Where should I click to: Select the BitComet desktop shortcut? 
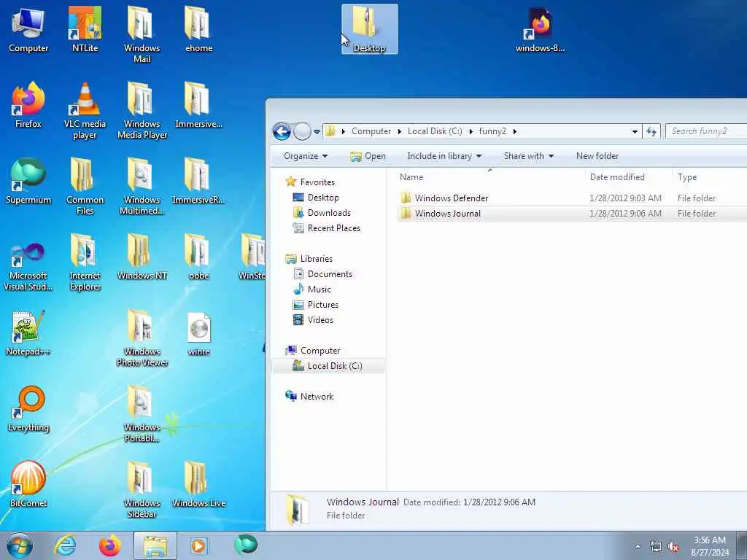tap(28, 485)
